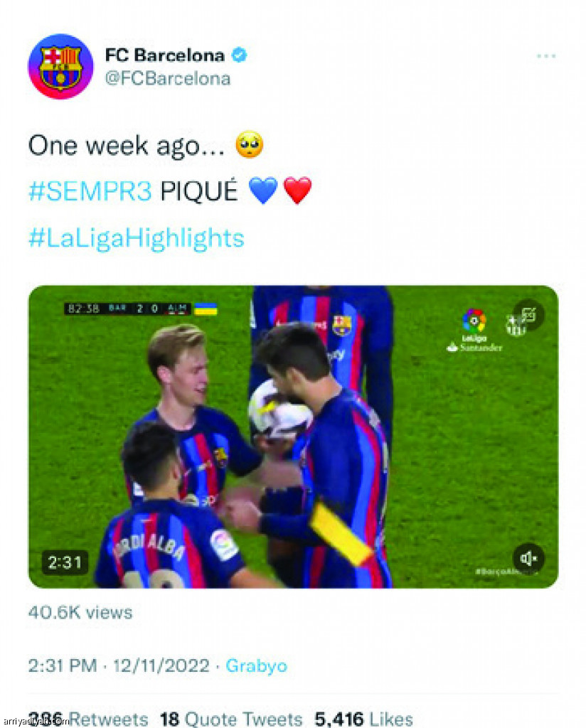Viewport: 586px width, 728px height.
Task: Click the 2:31 video duration badge
Action: 65,563
